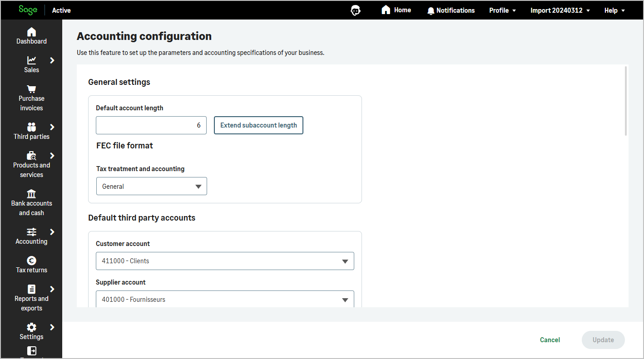This screenshot has height=359, width=644.
Task: Click the Settings gear icon
Action: pos(31,327)
